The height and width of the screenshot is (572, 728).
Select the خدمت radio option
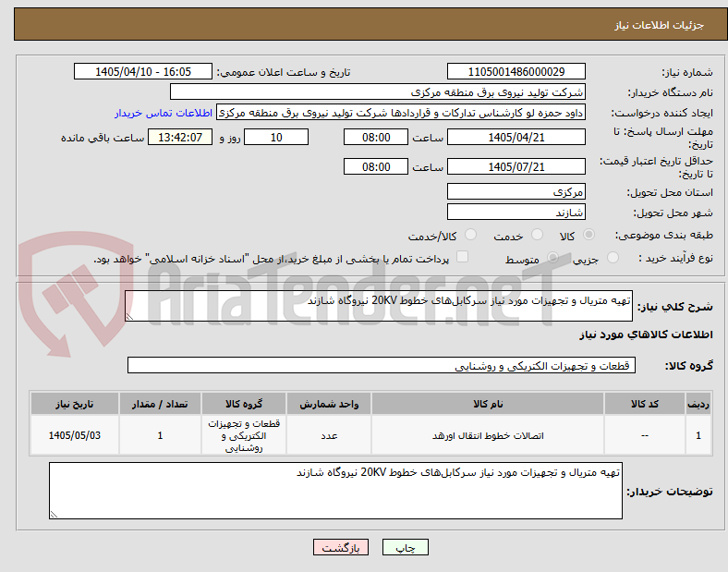[537, 235]
